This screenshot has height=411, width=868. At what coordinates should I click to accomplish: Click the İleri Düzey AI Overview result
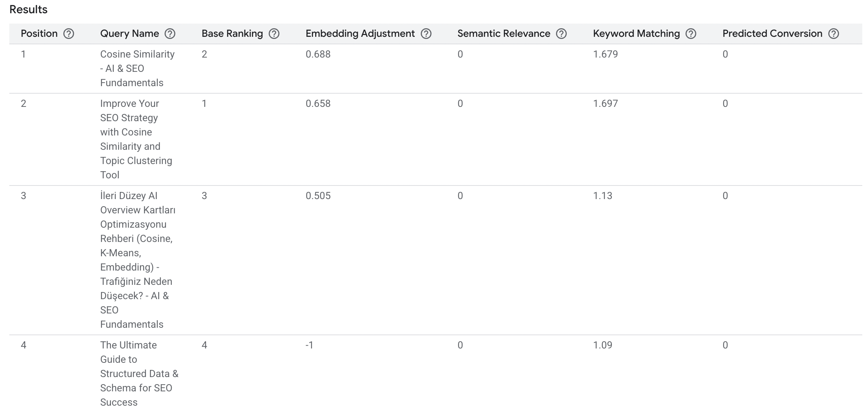(x=137, y=260)
